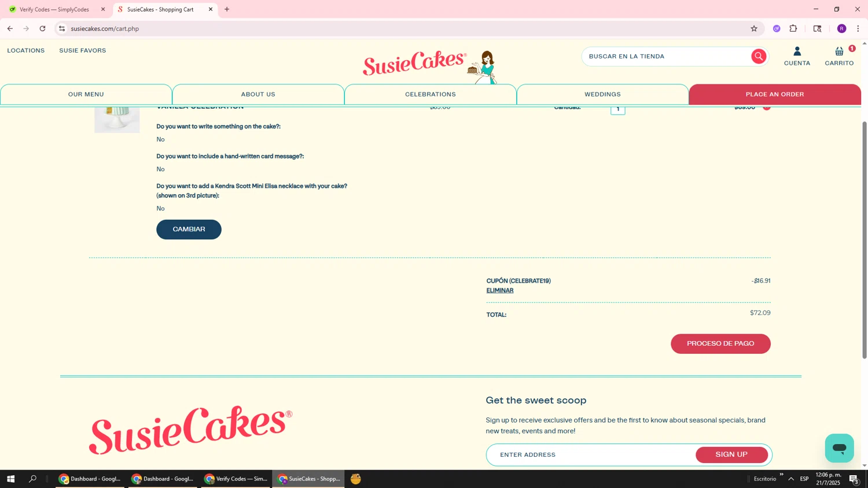868x488 pixels.
Task: Open the browser extensions puzzle icon
Action: click(x=793, y=28)
